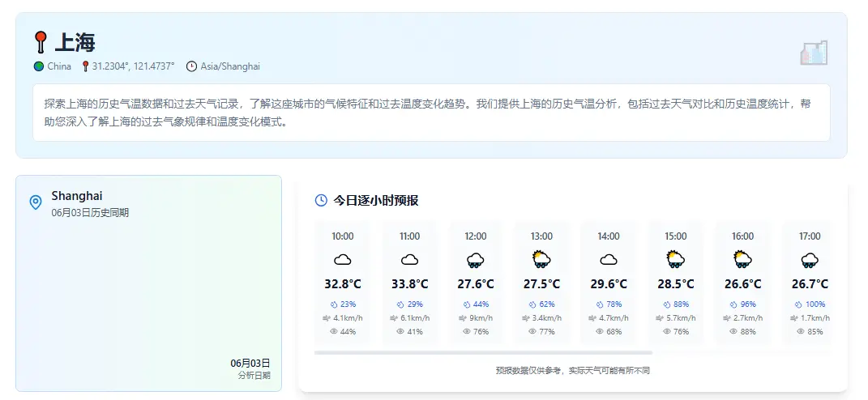Click the 29.6°C temperature value
Viewport: 868px width, 400px height.
point(609,284)
